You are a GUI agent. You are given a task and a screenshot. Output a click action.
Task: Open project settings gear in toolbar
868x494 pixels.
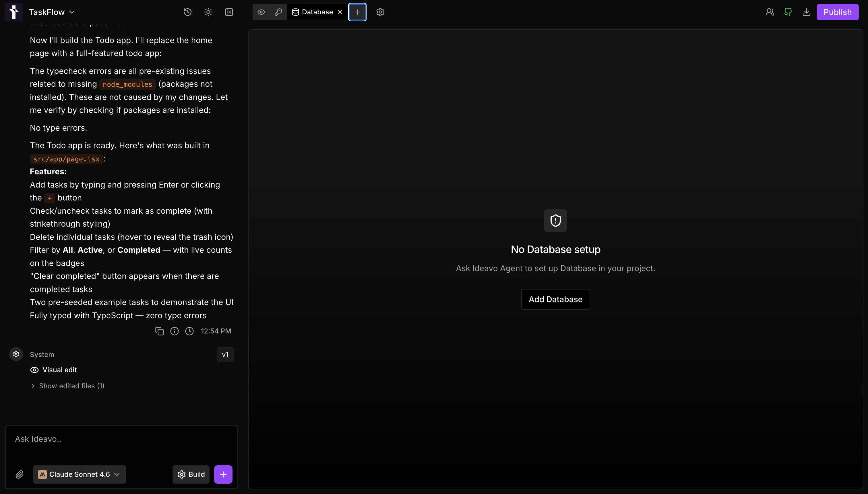(380, 12)
